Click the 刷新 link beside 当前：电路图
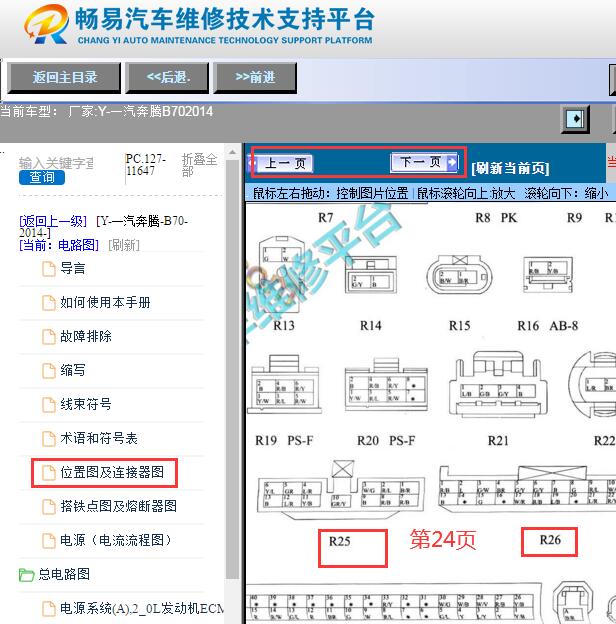The image size is (616, 624). (x=124, y=245)
